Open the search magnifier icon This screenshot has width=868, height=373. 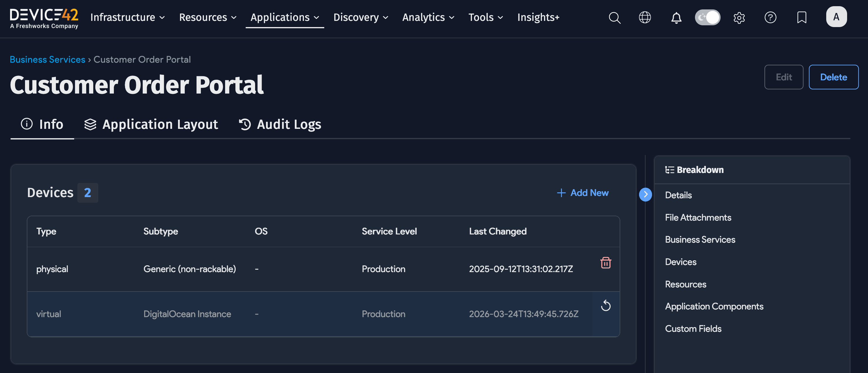(614, 18)
